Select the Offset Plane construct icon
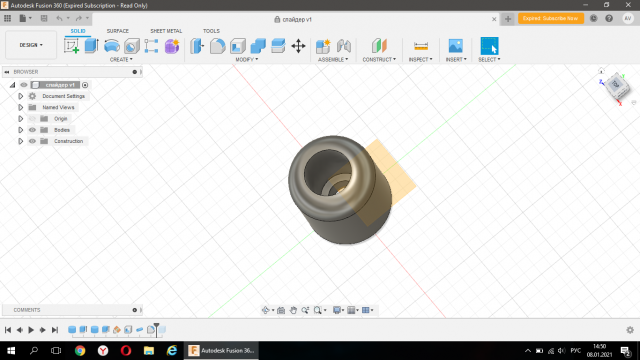This screenshot has width=640, height=360. coord(379,46)
